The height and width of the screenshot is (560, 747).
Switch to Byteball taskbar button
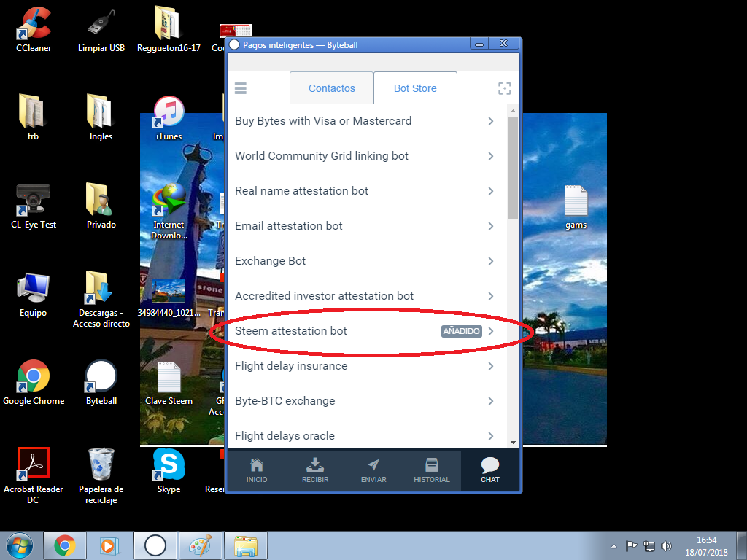pos(155,545)
